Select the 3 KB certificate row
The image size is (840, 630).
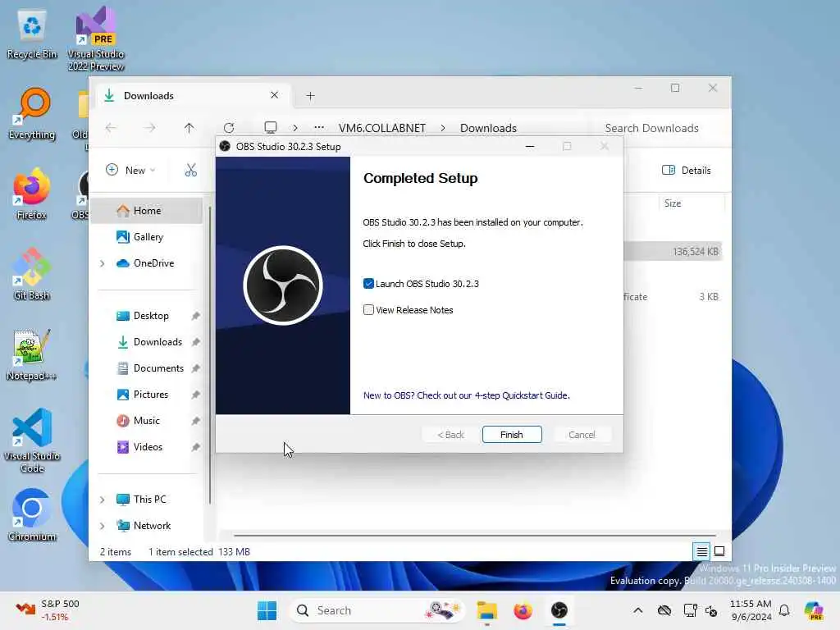tap(673, 297)
